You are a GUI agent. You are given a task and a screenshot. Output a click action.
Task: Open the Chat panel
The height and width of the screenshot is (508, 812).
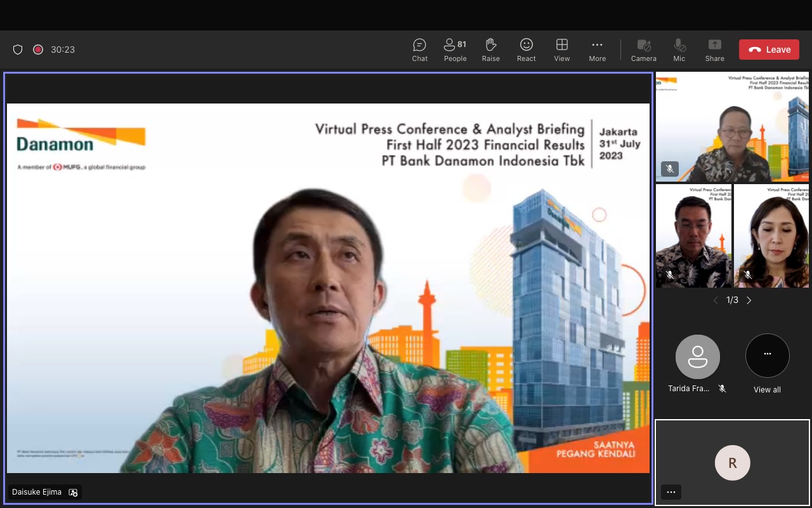pos(419,50)
